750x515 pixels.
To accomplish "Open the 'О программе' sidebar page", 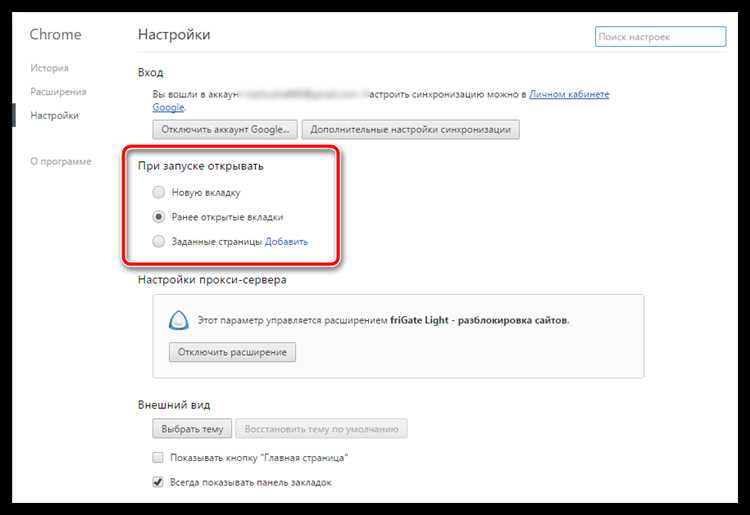I will pyautogui.click(x=61, y=161).
